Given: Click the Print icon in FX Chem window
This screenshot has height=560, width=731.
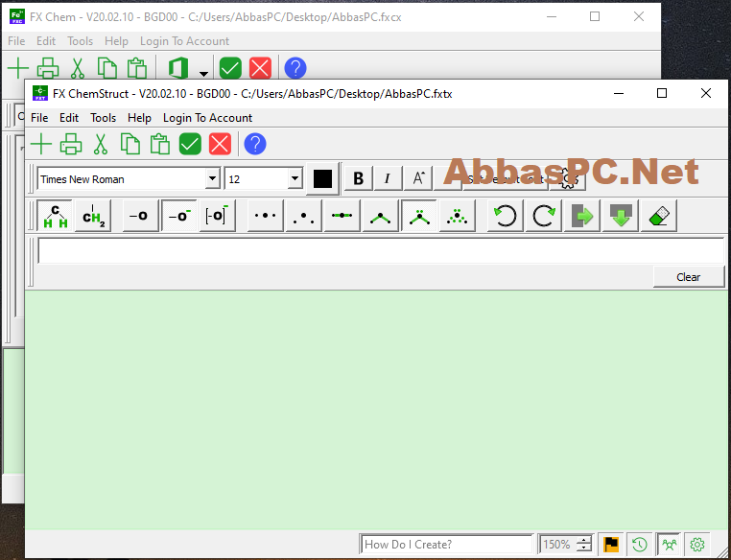Looking at the screenshot, I should pyautogui.click(x=48, y=68).
